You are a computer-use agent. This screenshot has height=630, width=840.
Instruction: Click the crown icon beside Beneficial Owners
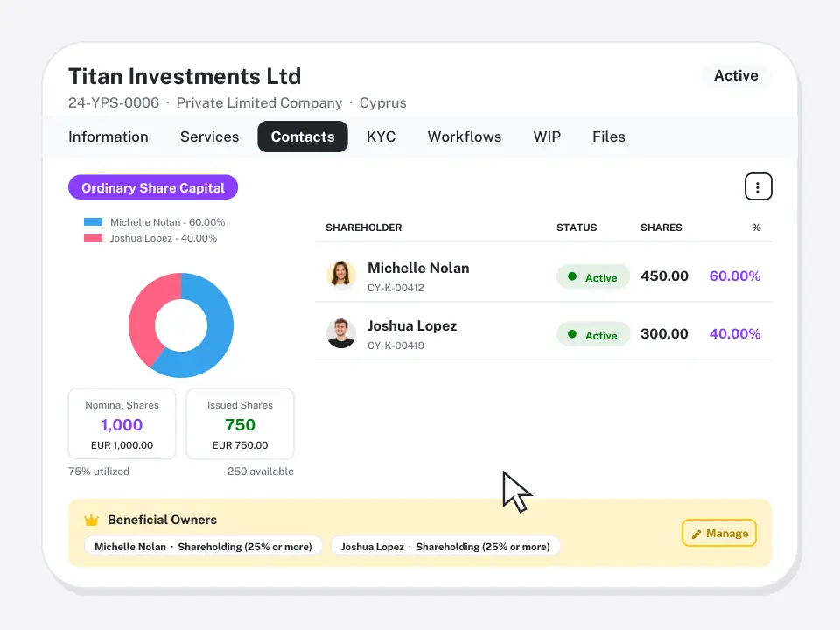[92, 520]
